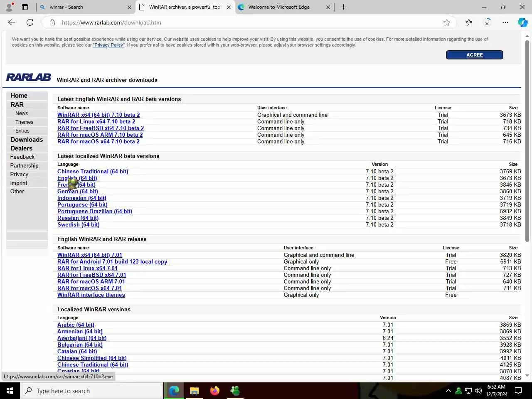Download Indonesian (64 bit) beta

(82, 198)
